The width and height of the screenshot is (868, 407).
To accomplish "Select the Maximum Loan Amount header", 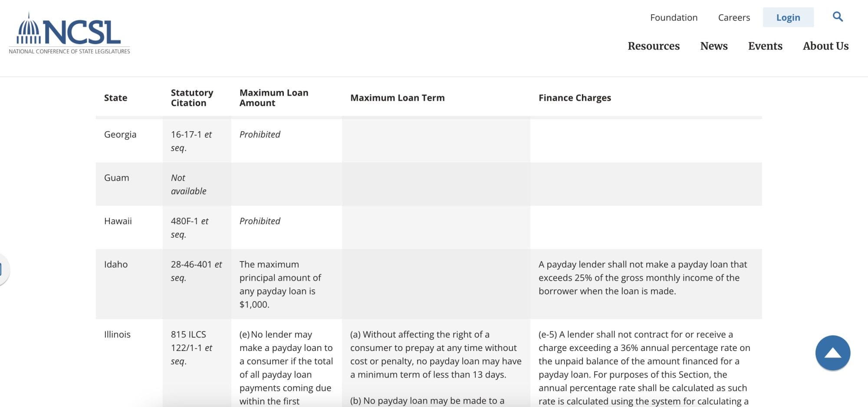I will 274,98.
